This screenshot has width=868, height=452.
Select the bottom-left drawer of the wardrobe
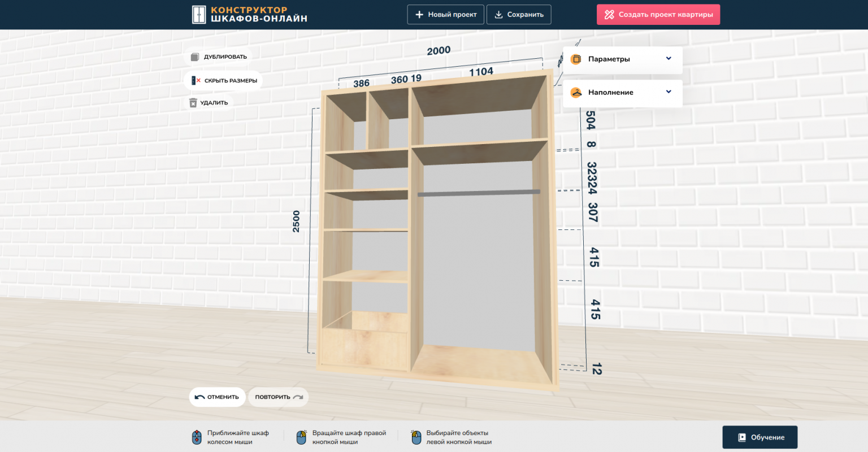[364, 349]
